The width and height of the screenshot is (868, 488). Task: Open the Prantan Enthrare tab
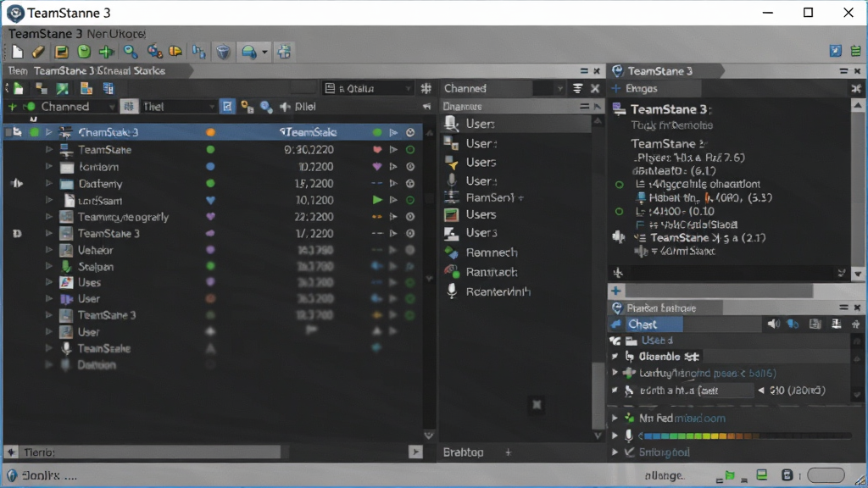(665, 308)
